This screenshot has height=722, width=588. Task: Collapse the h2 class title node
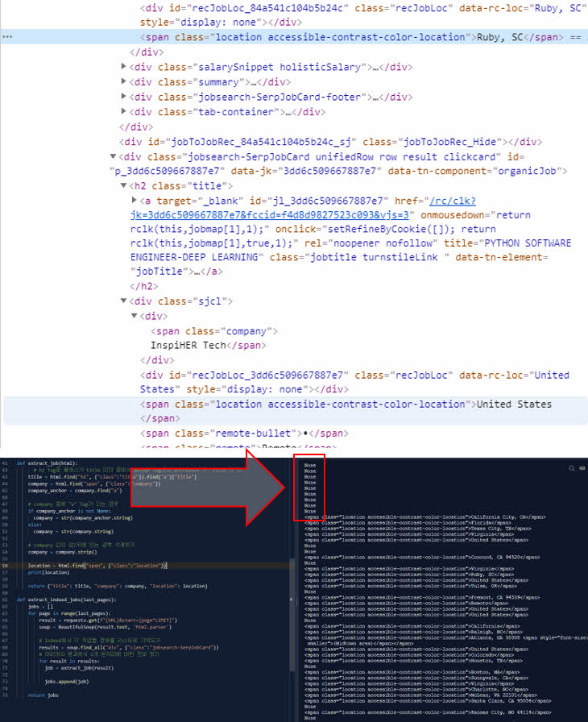point(123,185)
